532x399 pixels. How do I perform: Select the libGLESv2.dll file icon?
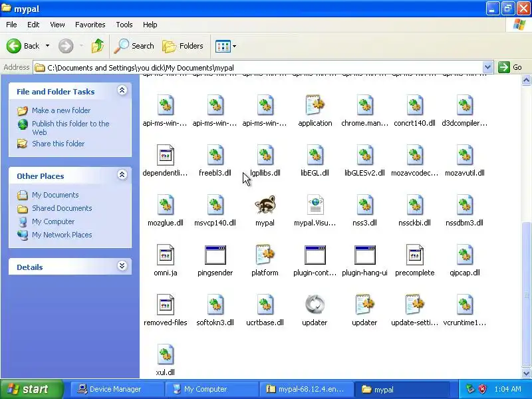[364, 155]
